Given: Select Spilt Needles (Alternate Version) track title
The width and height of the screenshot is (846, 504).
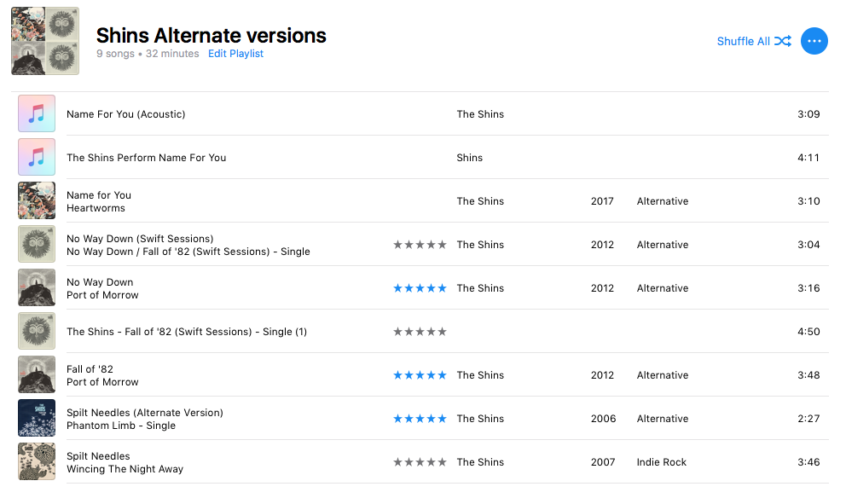Looking at the screenshot, I should (x=145, y=412).
